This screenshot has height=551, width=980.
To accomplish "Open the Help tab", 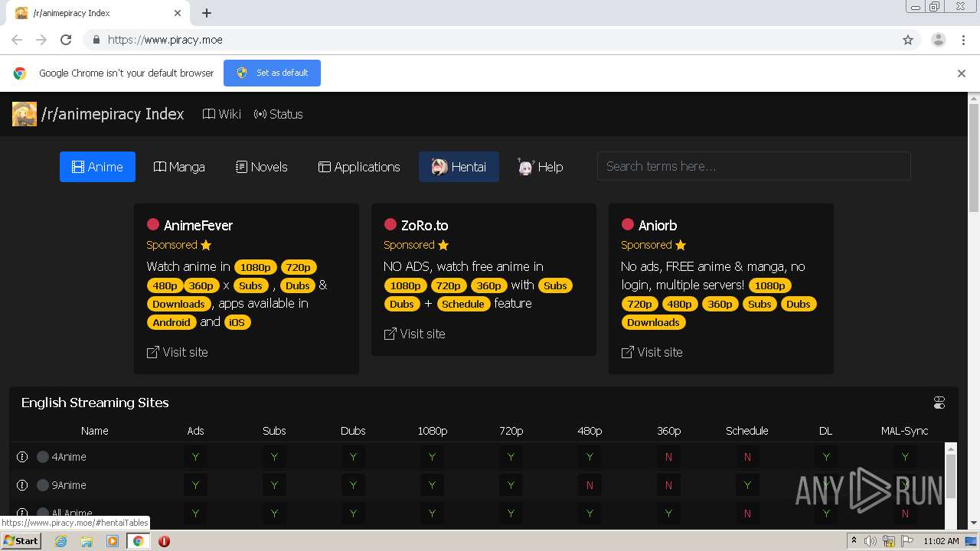I will [541, 167].
